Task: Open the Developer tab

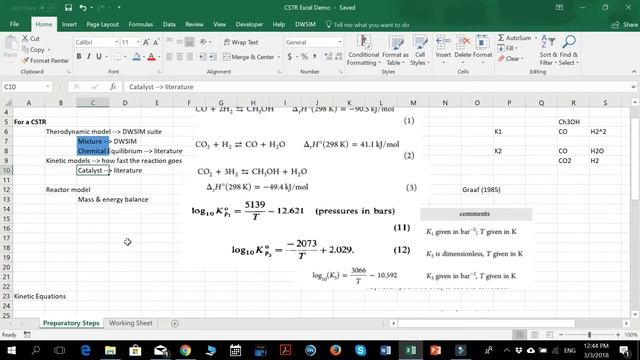Action: (249, 24)
